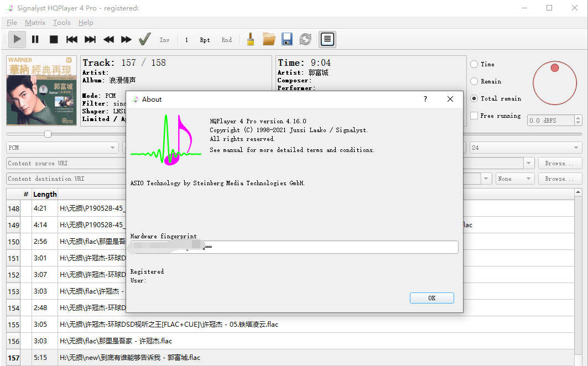Toggle the 1 repeat-one button
Screen dimensions: 588x366
click(x=186, y=40)
